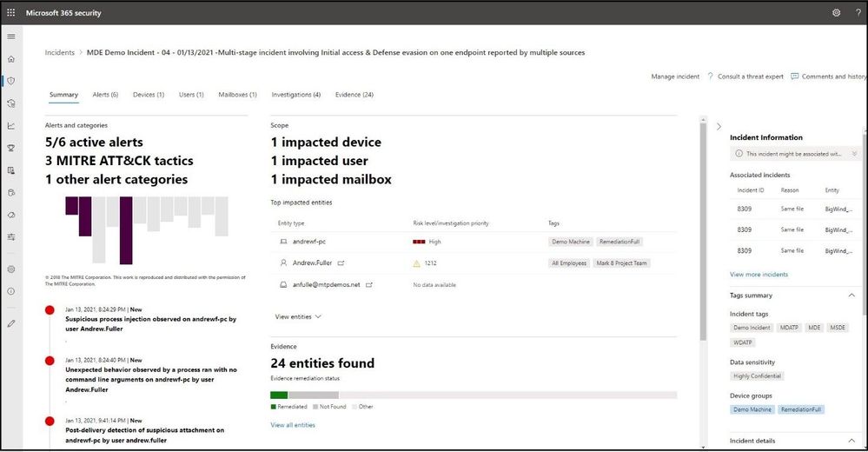Open alert Suspicious process injection observed on andrewf-pc

[x=150, y=324]
